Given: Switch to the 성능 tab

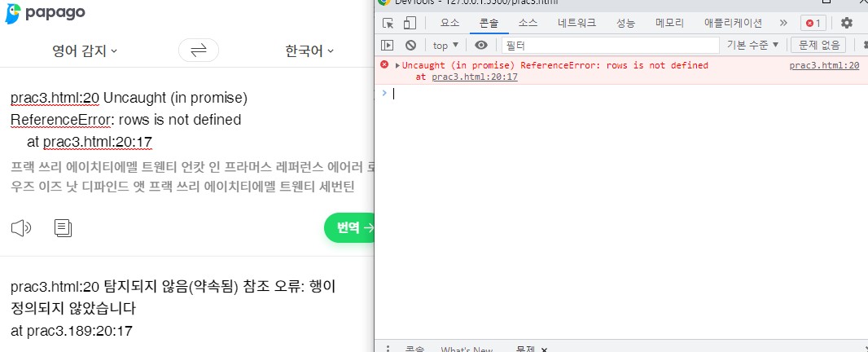Looking at the screenshot, I should 626,24.
